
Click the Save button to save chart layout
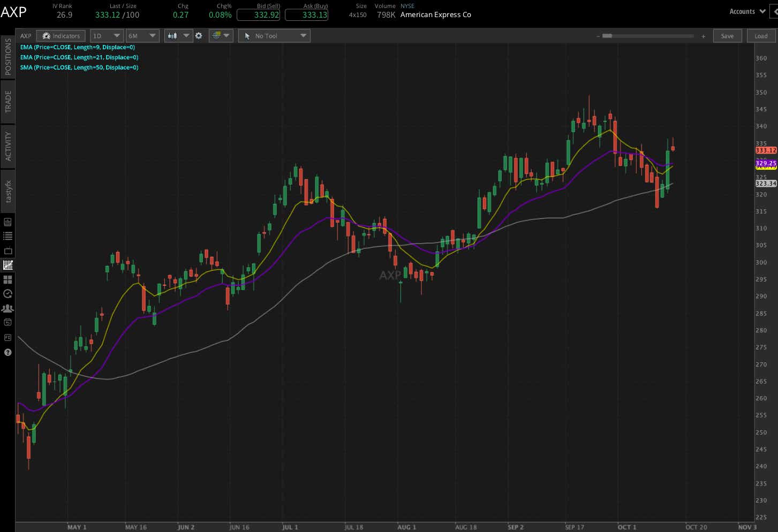(727, 35)
